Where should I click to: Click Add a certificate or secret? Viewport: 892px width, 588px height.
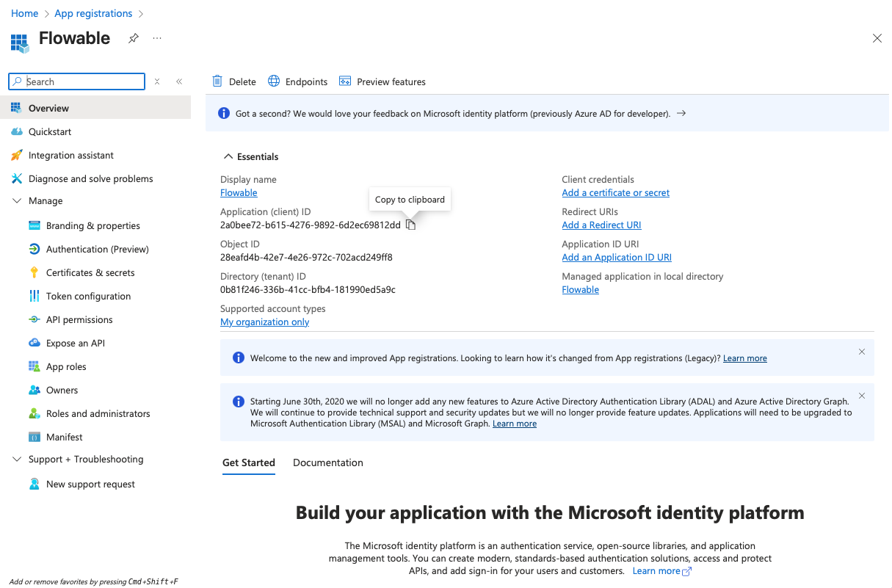click(615, 192)
